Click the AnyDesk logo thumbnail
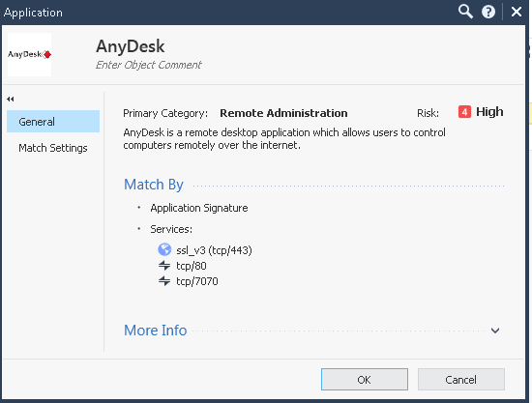The height and width of the screenshot is (403, 532). (30, 54)
